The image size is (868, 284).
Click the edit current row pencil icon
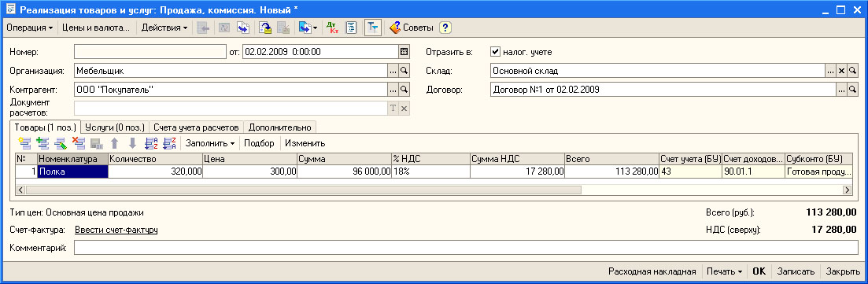tap(61, 143)
